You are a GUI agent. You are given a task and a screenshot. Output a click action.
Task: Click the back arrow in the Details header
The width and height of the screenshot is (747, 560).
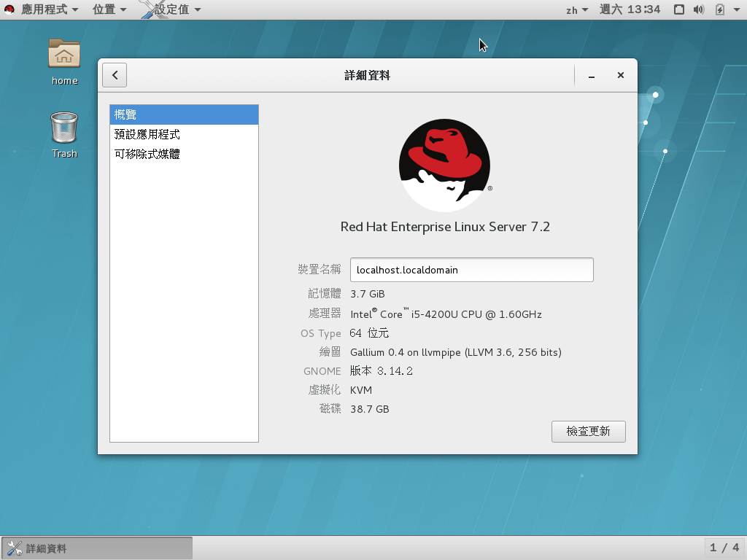coord(114,74)
